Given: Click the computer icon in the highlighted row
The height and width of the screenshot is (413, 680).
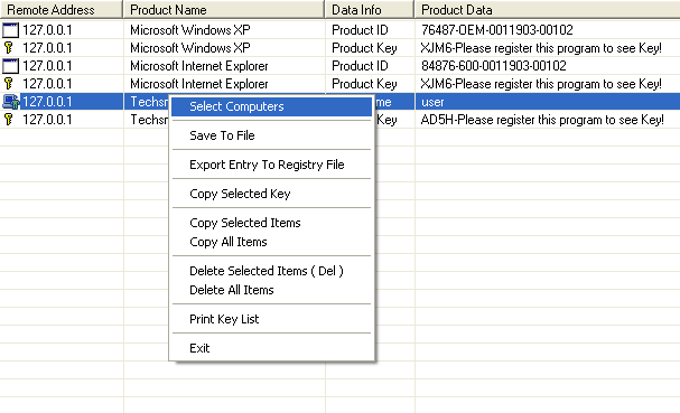Looking at the screenshot, I should point(11,102).
